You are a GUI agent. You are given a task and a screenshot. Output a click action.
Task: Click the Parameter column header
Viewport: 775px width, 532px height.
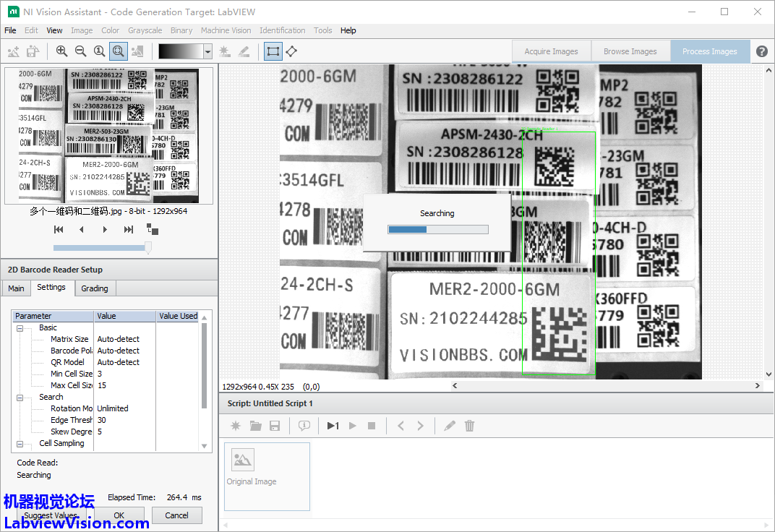(x=53, y=316)
